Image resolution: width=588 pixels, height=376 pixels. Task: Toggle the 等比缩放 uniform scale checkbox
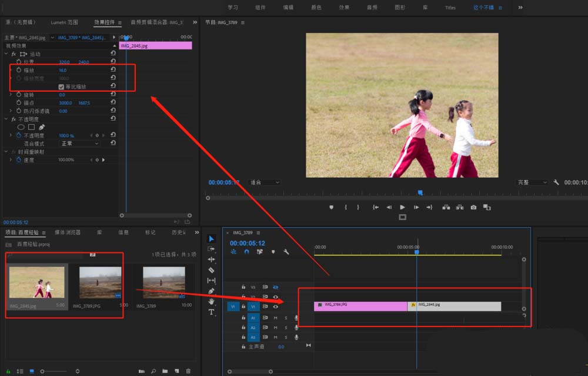(x=61, y=86)
